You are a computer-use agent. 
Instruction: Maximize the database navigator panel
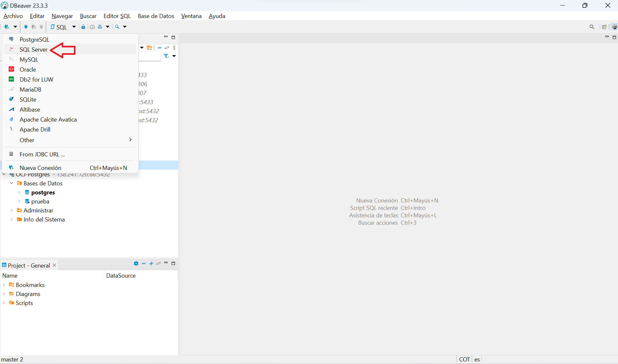tap(173, 37)
